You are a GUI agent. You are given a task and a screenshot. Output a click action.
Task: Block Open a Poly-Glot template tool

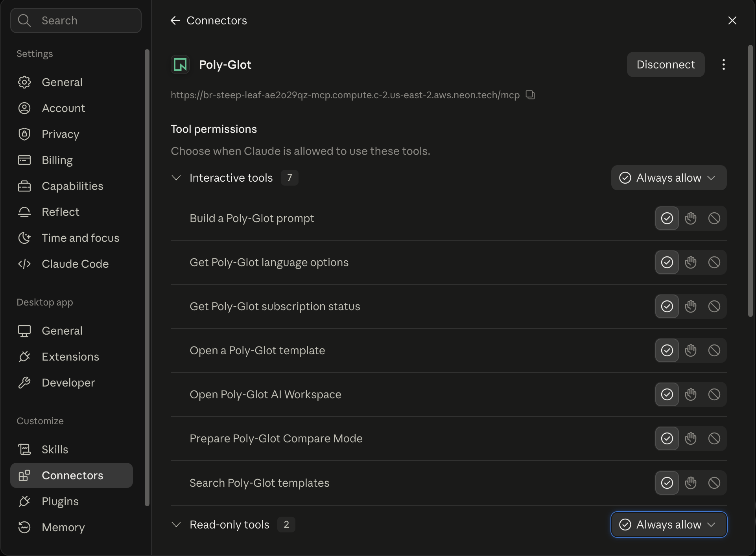714,350
